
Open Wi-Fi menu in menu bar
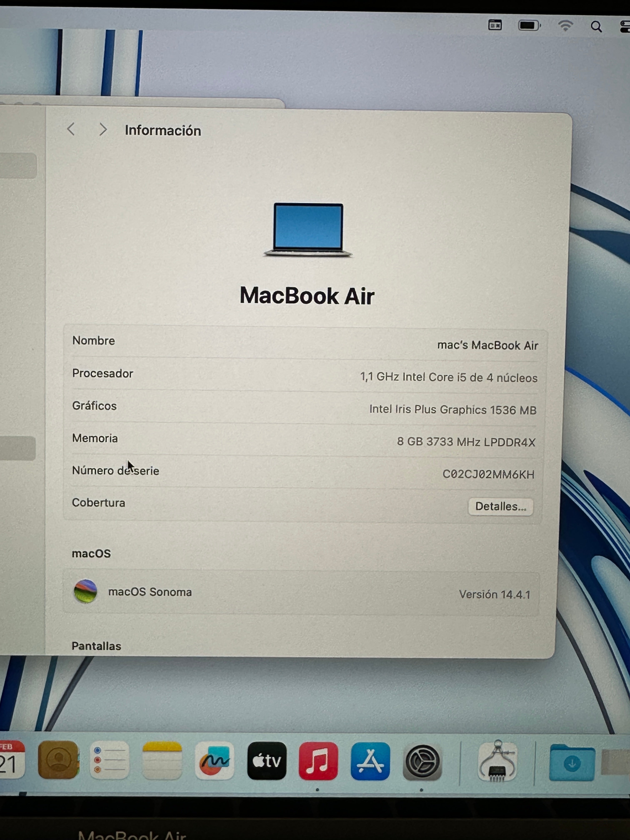565,26
